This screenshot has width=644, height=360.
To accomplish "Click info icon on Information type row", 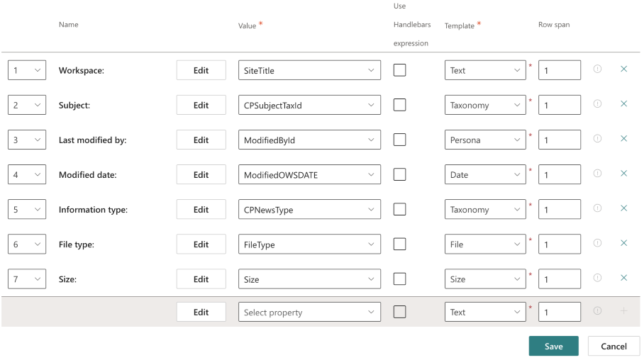I will click(x=598, y=208).
